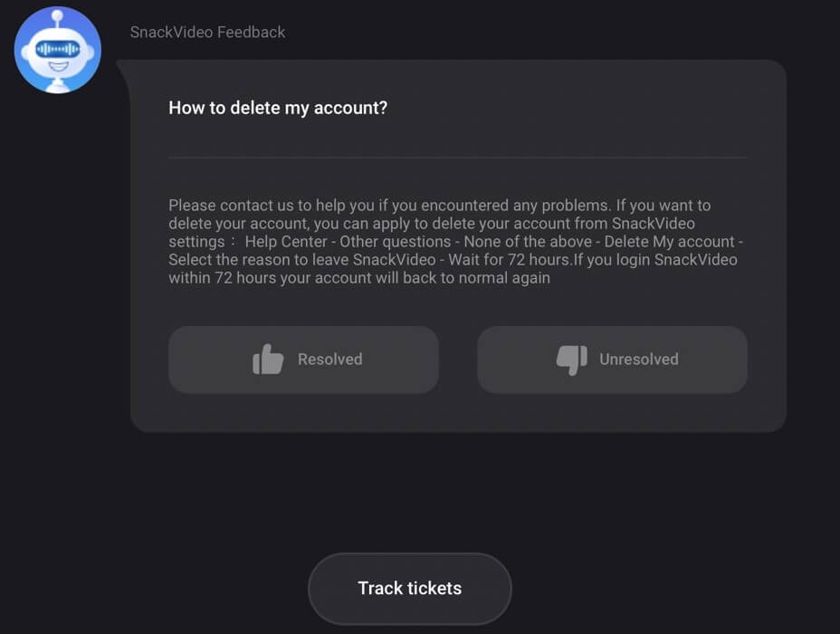Click the robot avatar's sound-wave visor

[57, 48]
